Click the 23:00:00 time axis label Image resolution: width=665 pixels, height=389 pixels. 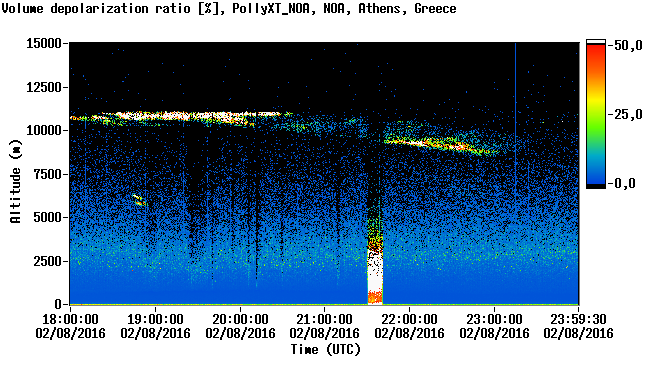(x=494, y=319)
